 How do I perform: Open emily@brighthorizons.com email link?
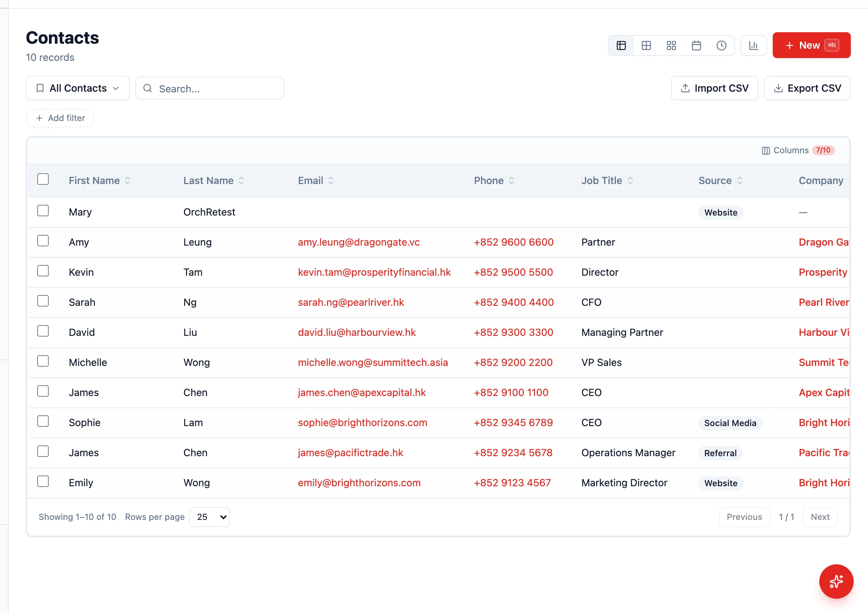[359, 483]
